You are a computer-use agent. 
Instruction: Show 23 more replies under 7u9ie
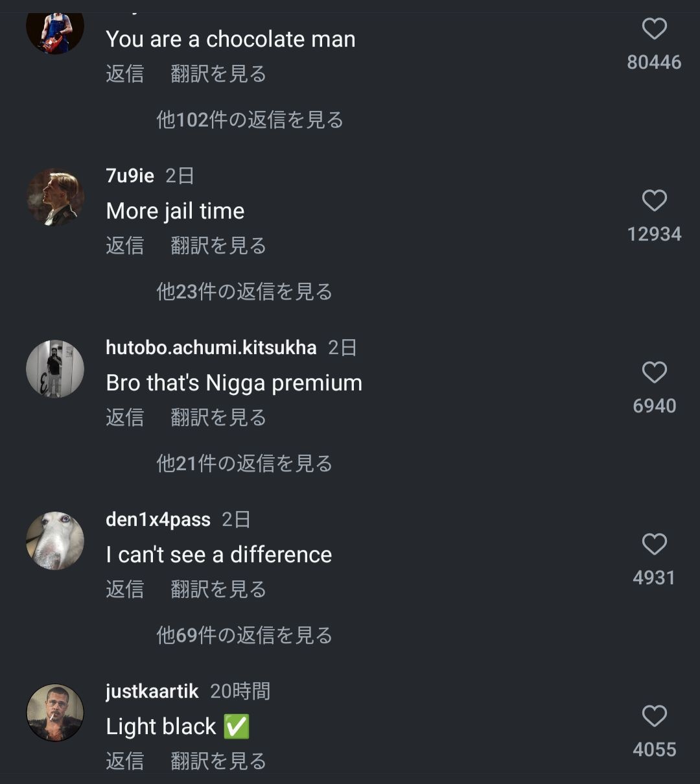(244, 292)
